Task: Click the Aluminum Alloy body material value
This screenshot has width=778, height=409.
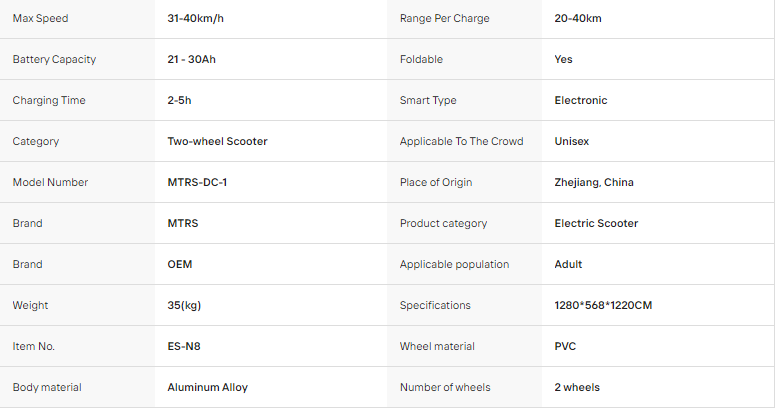Action: point(207,388)
